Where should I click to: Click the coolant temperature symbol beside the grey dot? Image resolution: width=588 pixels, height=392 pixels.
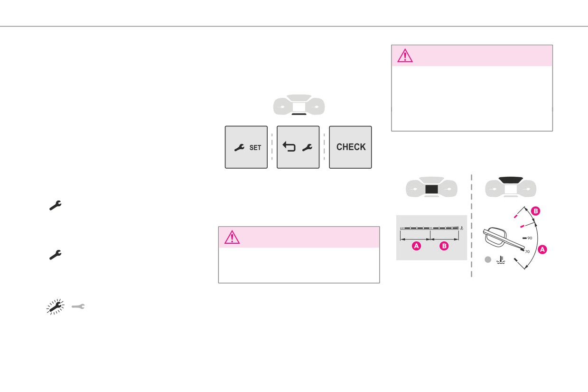click(x=498, y=260)
